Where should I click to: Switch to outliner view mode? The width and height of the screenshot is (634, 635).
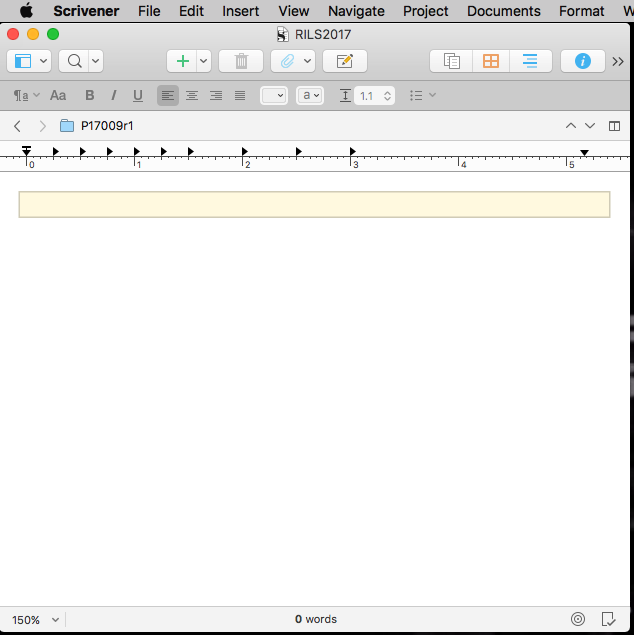pos(530,61)
